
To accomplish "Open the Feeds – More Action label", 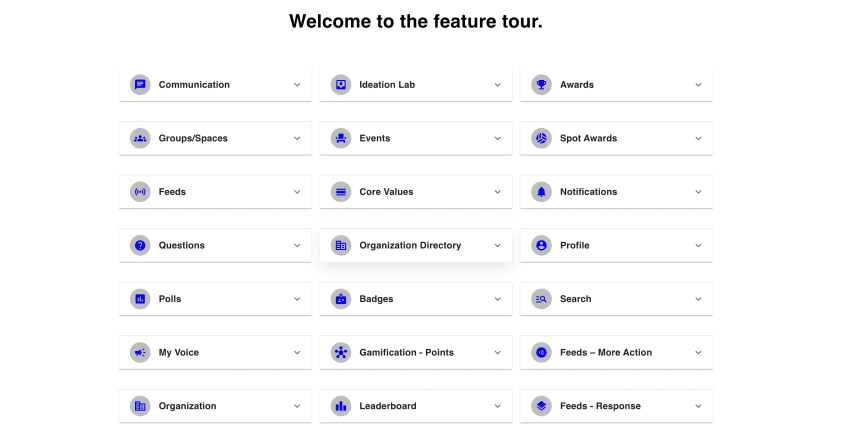I will point(606,352).
